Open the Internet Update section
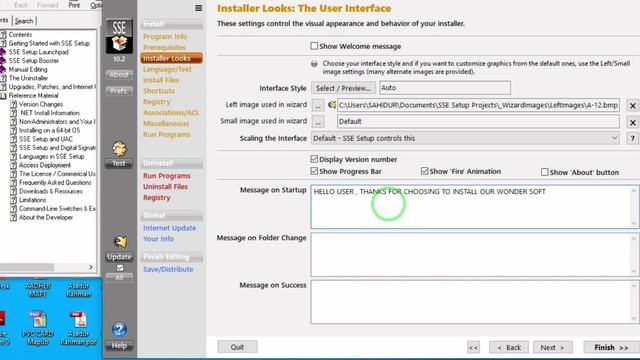Image resolution: width=640 pixels, height=360 pixels. click(169, 228)
